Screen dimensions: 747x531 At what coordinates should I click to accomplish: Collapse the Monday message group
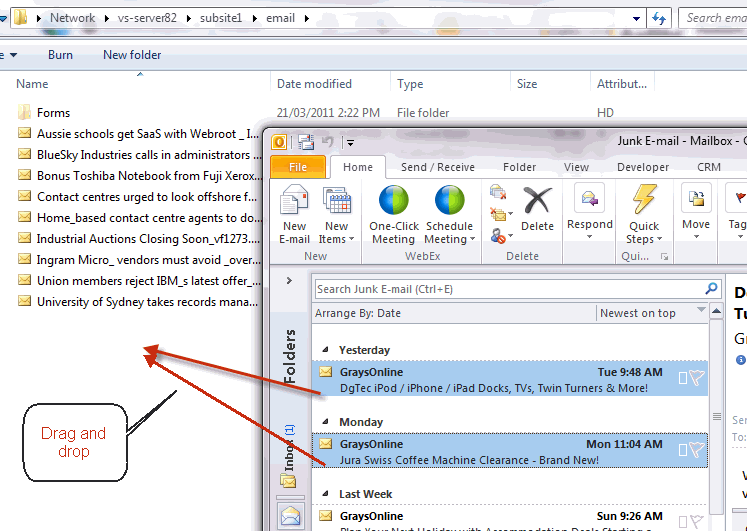[325, 423]
